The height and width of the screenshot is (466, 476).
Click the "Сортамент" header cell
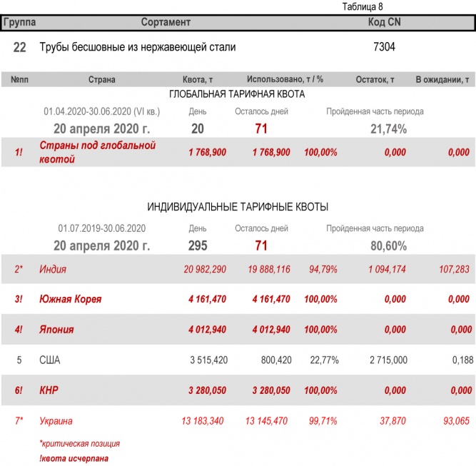coord(166,22)
